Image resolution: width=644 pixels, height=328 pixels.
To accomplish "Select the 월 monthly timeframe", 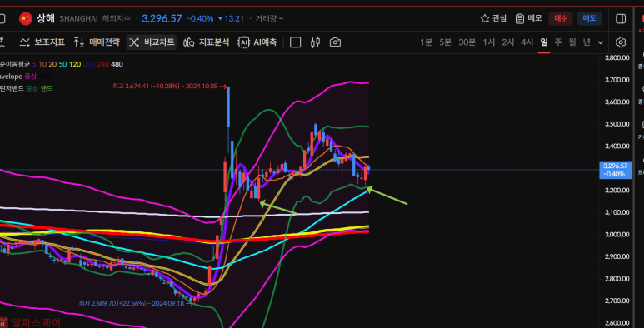I will pos(572,42).
